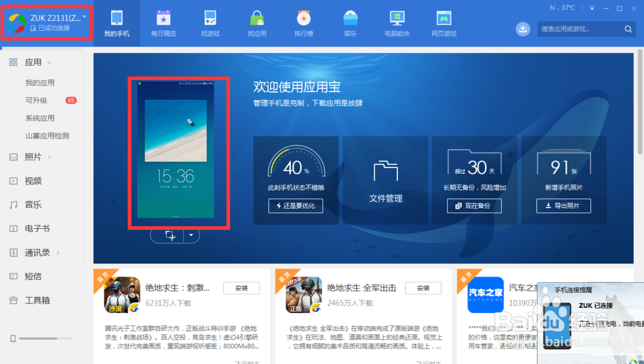This screenshot has height=364, width=644.
Task: Click the 应用 grid icon
Action: (13, 62)
